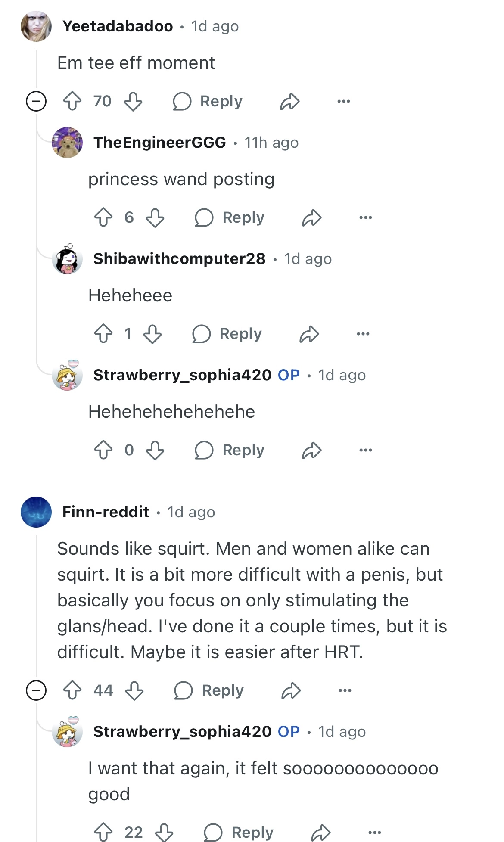Upvote Finn-reddit's comment with 44 votes

tap(72, 690)
